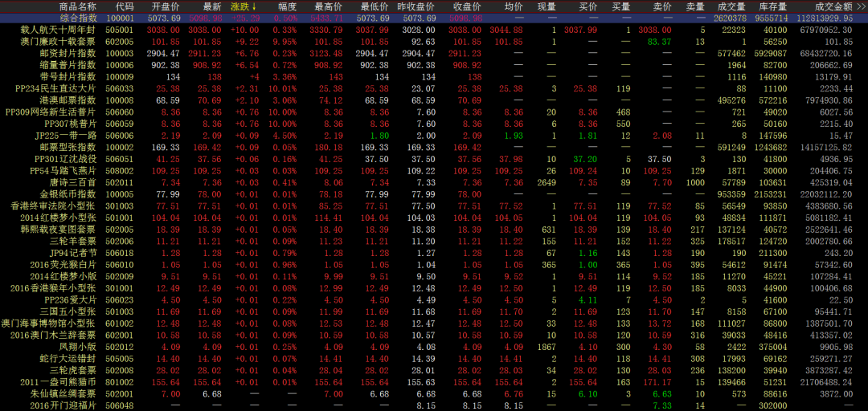Select the 2014红楼梦小版 row

[x=434, y=276]
